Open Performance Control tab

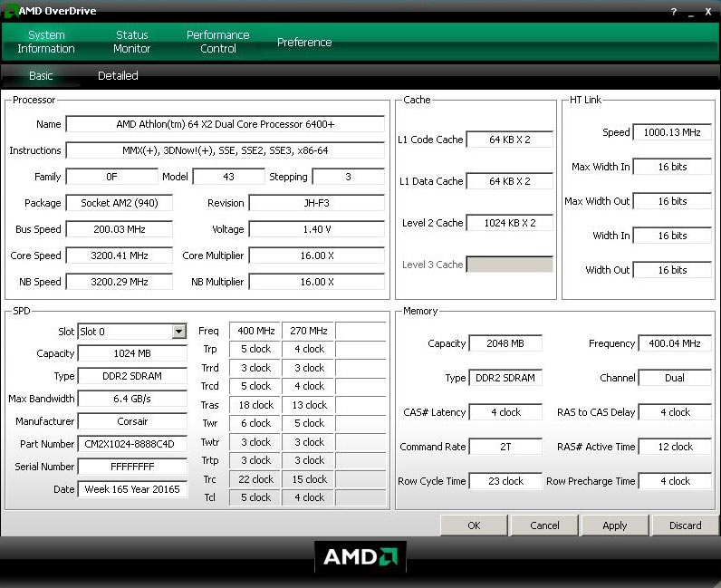[x=218, y=42]
